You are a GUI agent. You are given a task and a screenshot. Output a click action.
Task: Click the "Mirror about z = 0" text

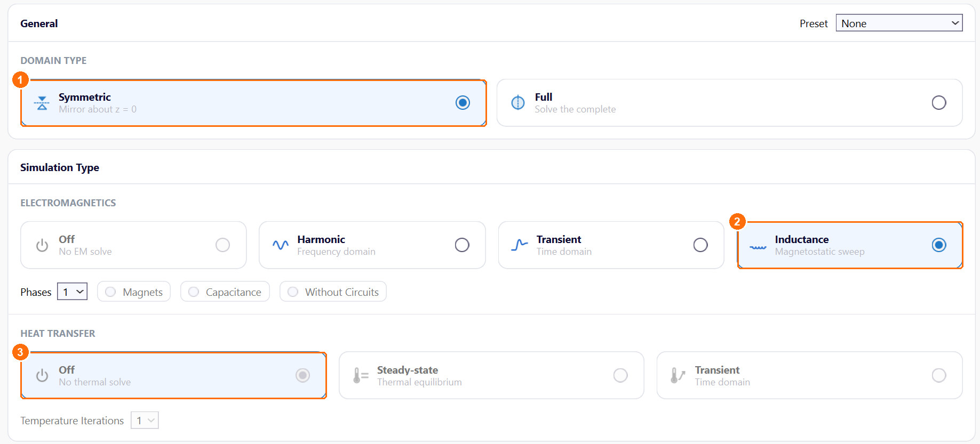[98, 109]
